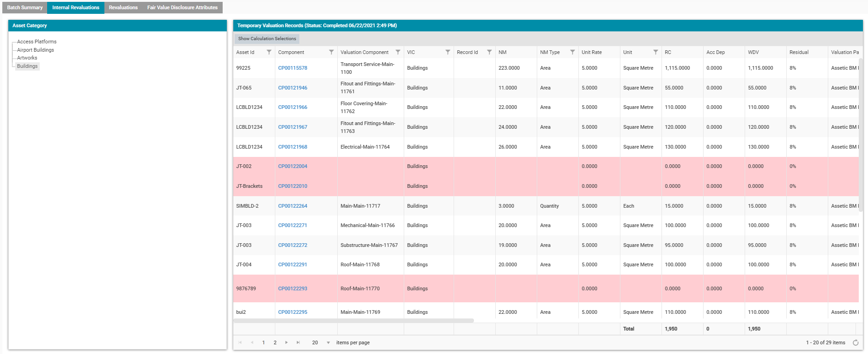This screenshot has width=868, height=354.
Task: Open the NM Type column filter
Action: click(x=572, y=52)
